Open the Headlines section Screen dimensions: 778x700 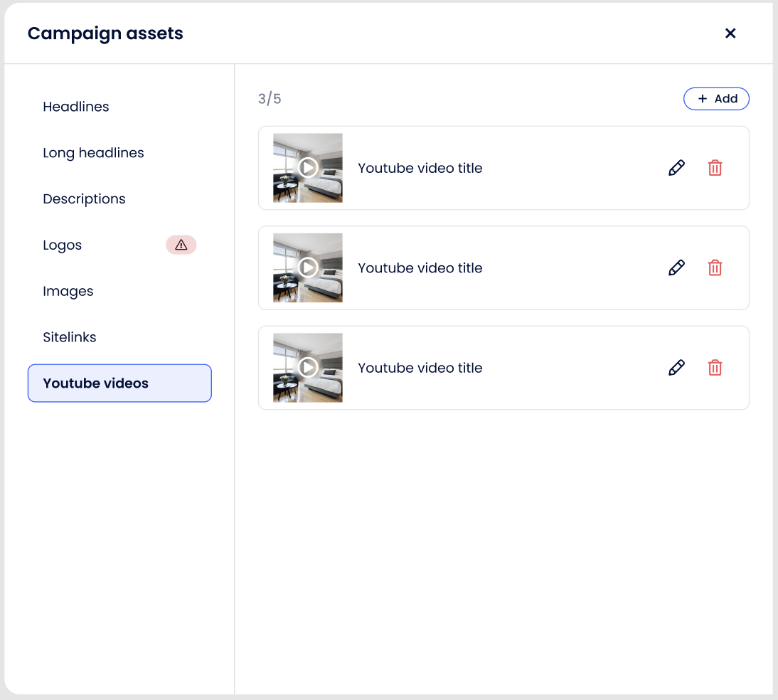[76, 107]
